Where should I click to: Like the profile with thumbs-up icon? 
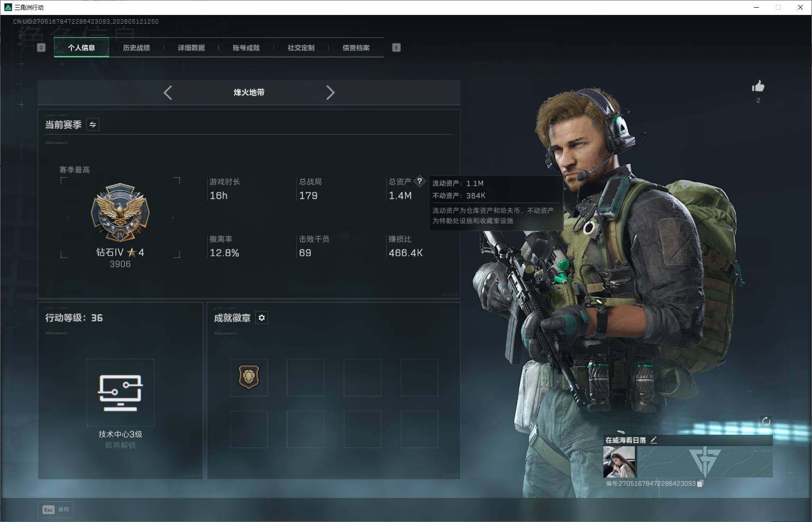[x=758, y=86]
